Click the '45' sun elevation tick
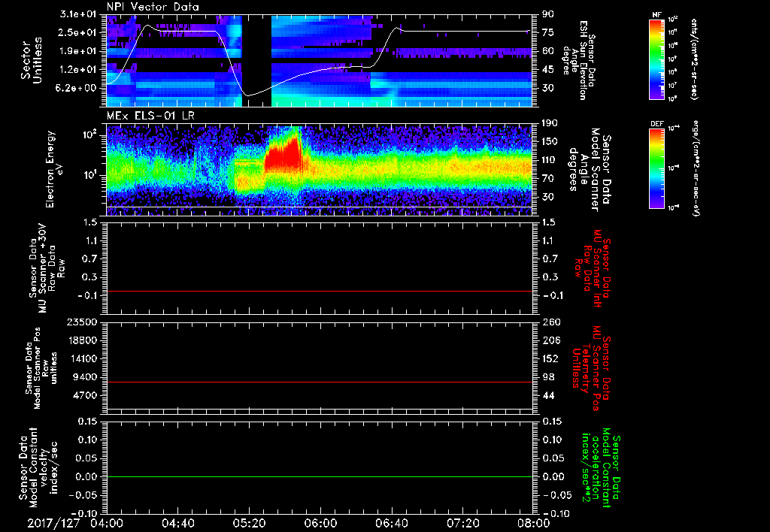Viewport: 770px width, 532px height. pyautogui.click(x=548, y=70)
